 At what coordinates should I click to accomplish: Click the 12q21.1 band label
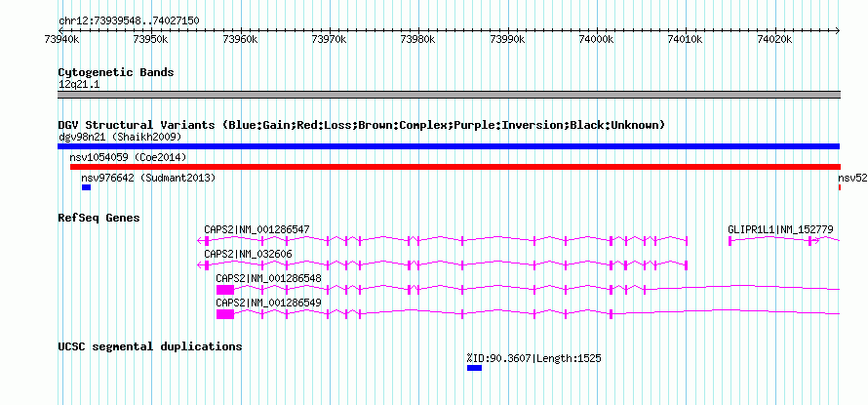tap(79, 85)
